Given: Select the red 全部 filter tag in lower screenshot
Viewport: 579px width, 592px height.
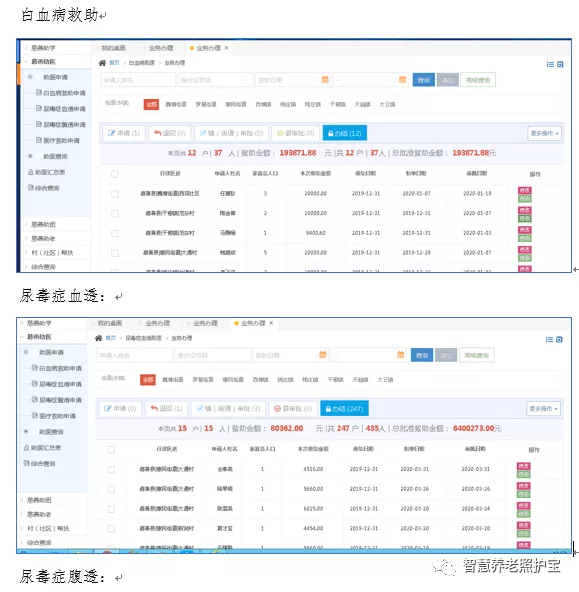Looking at the screenshot, I should point(148,380).
